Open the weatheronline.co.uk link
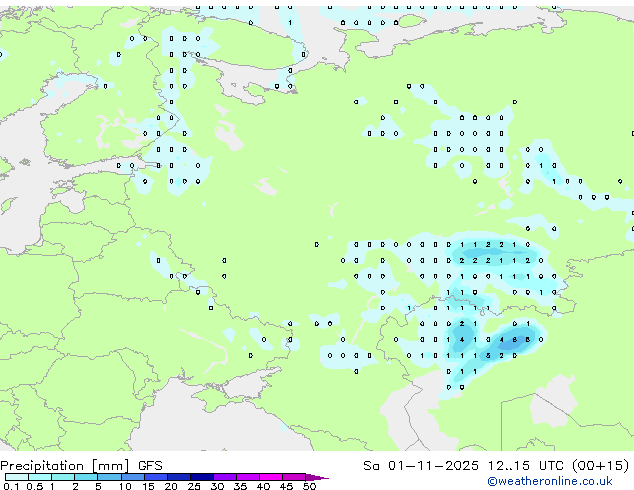This screenshot has height=490, width=634. (x=550, y=481)
